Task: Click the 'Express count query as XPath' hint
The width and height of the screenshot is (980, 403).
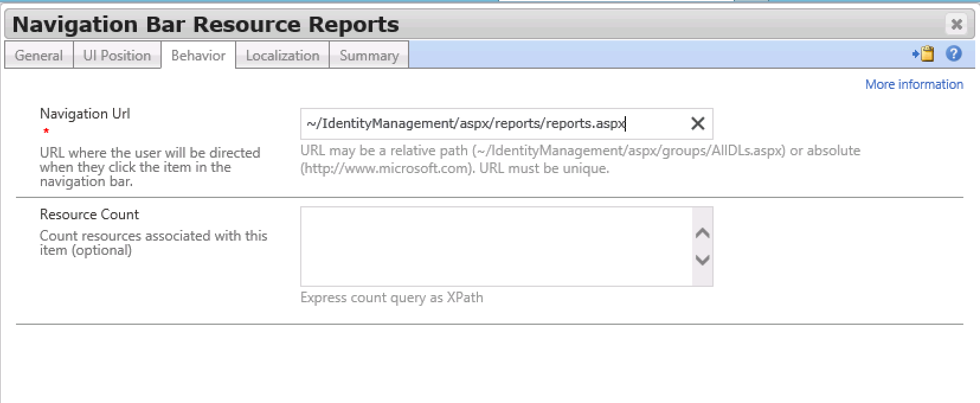Action: (391, 298)
